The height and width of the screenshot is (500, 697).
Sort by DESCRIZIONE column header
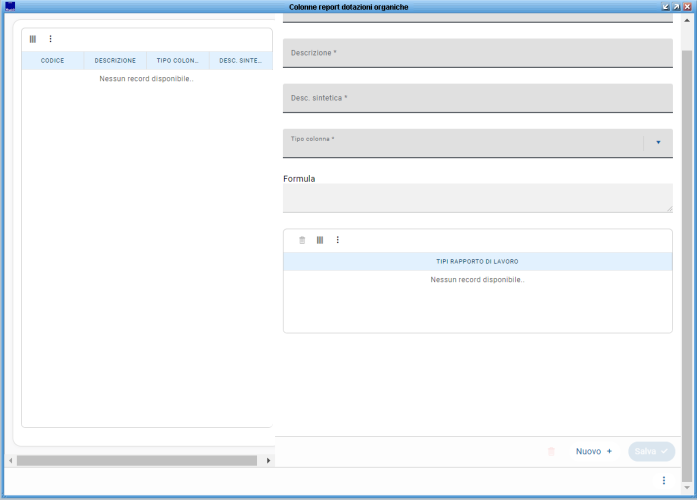(x=115, y=60)
